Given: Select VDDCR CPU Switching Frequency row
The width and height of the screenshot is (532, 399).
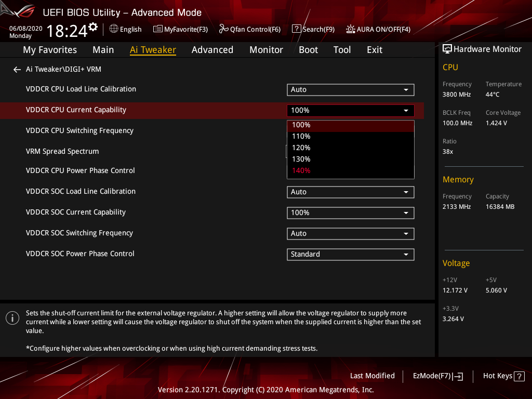Looking at the screenshot, I should tap(79, 130).
